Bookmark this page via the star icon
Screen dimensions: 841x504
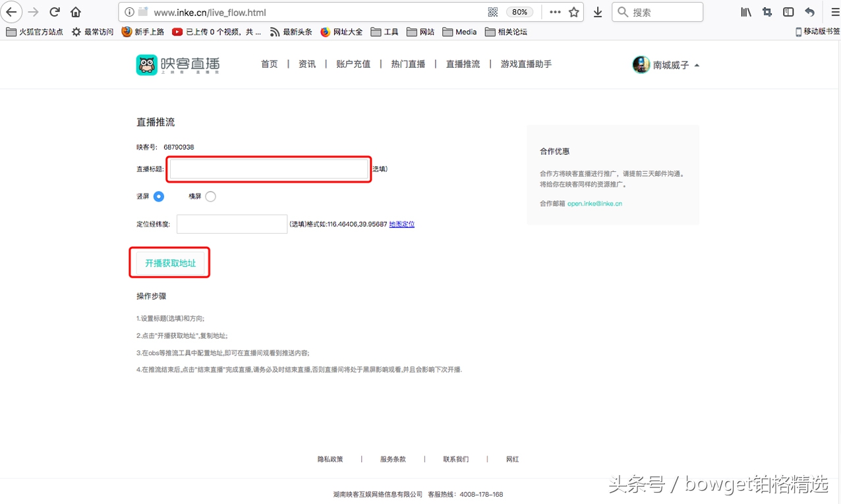573,12
